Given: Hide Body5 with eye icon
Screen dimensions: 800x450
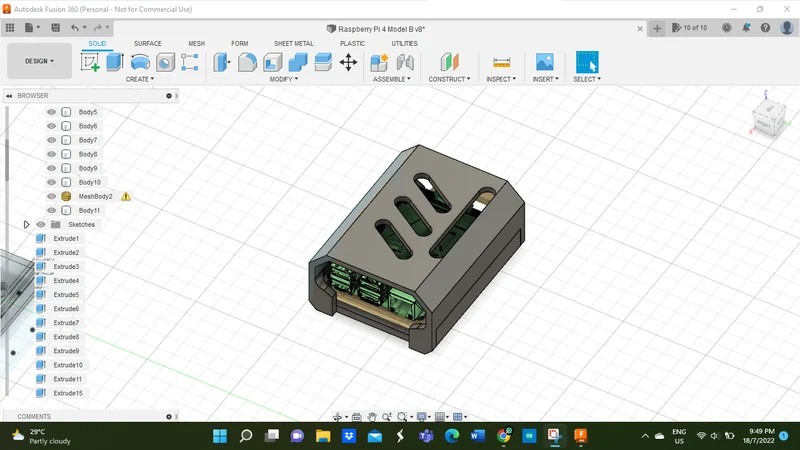Looking at the screenshot, I should (x=52, y=112).
